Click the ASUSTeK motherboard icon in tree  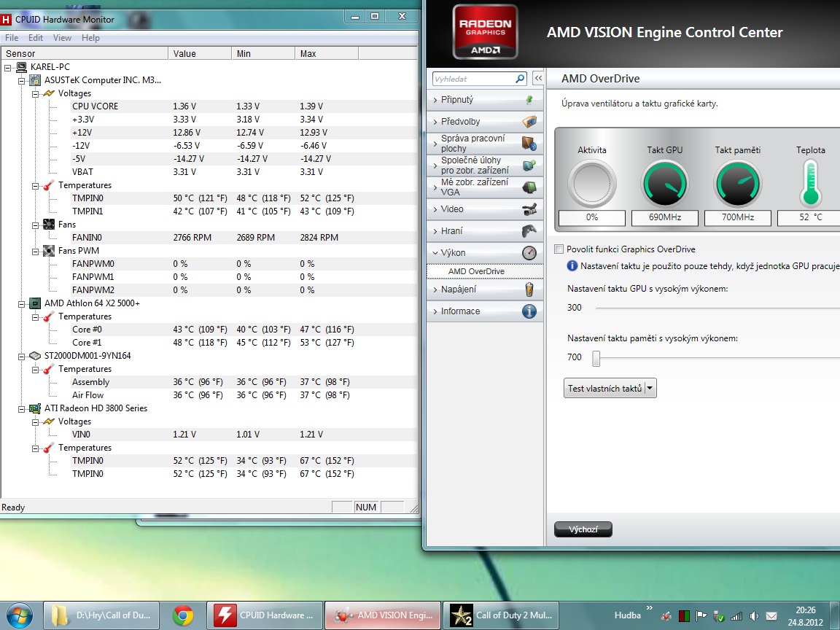point(35,80)
